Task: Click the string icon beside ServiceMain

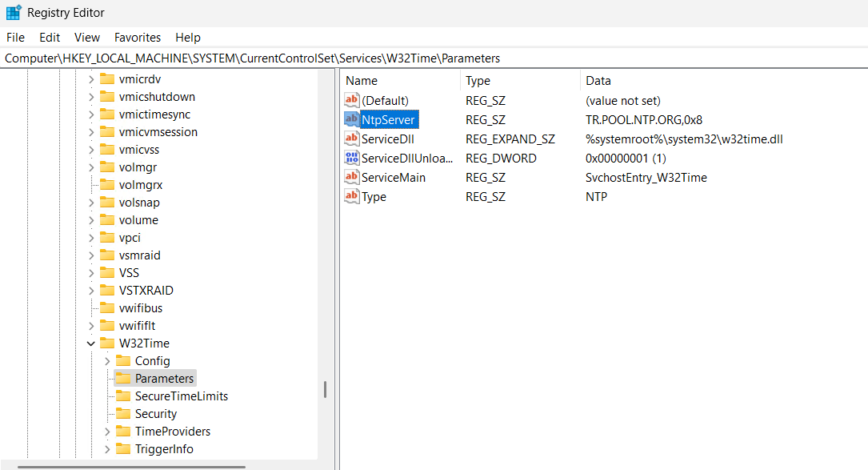Action: point(352,177)
